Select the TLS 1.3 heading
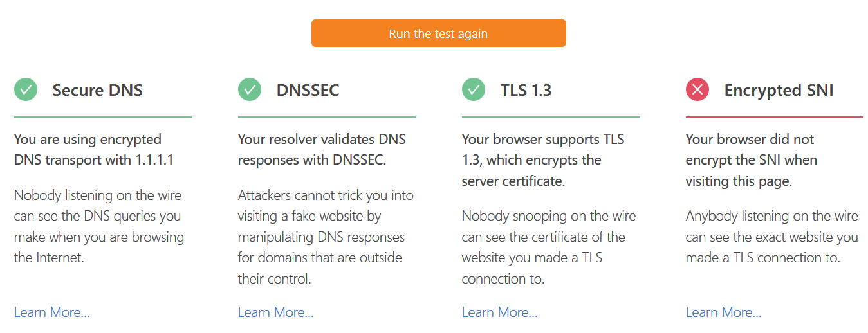The height and width of the screenshot is (333, 868). tap(526, 91)
